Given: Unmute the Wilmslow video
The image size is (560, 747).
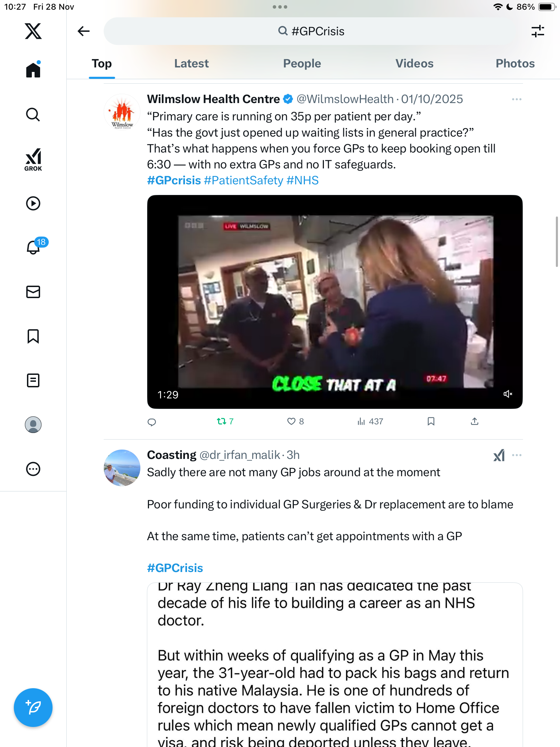Looking at the screenshot, I should point(507,394).
